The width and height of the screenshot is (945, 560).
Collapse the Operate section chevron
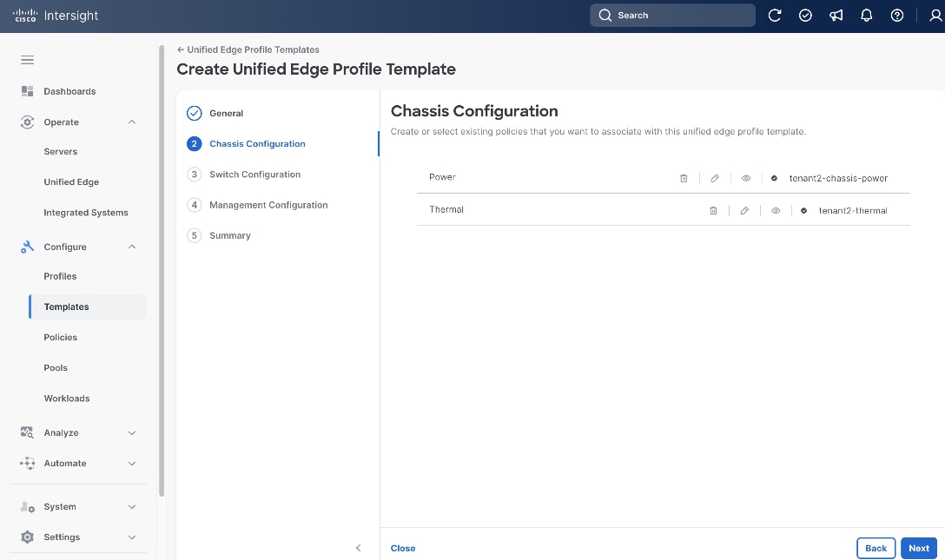click(132, 122)
